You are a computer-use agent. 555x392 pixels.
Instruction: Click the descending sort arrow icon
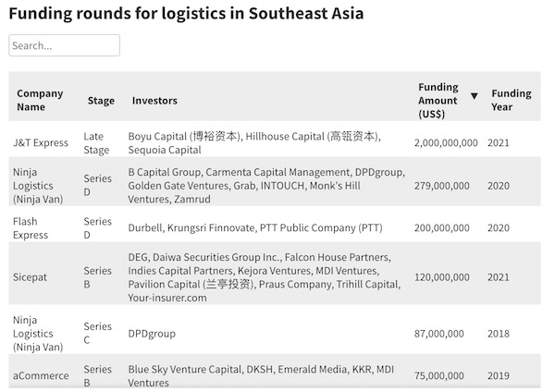point(475,96)
